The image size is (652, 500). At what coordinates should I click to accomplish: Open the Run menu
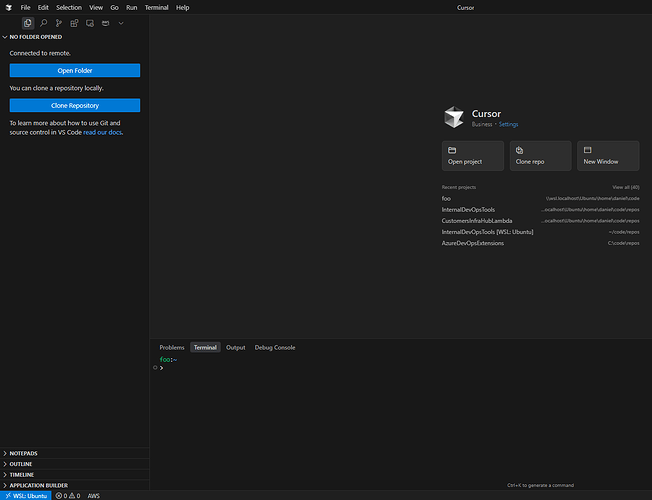tap(131, 7)
